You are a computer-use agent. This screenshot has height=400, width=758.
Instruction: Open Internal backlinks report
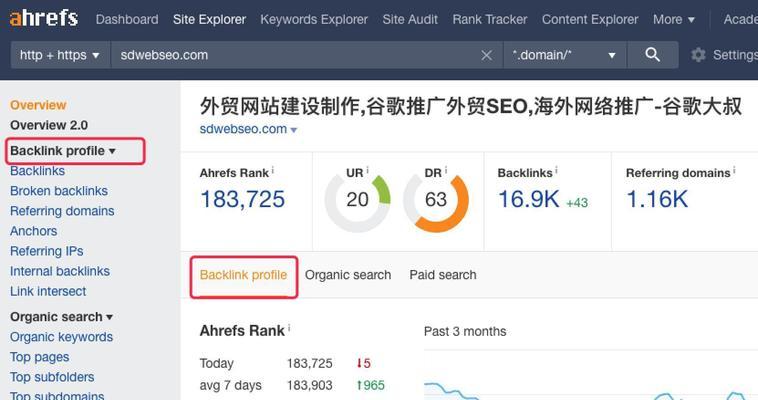60,271
